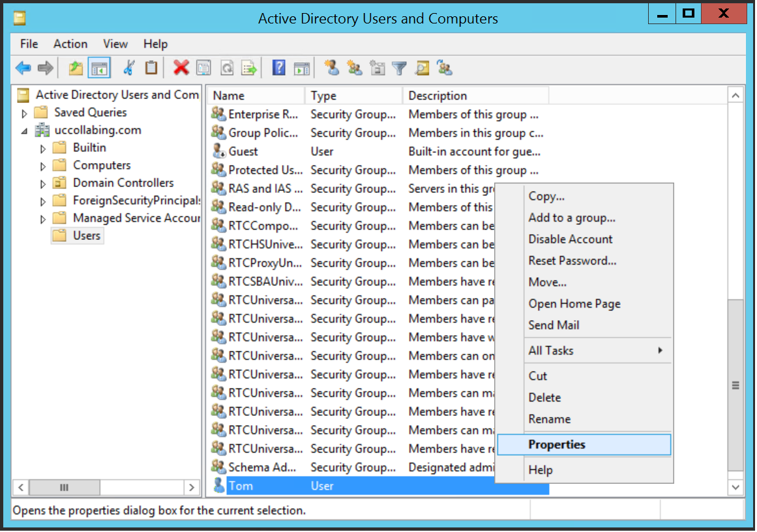Click the export list toolbar icon
Image resolution: width=757 pixels, height=532 pixels.
tap(249, 68)
